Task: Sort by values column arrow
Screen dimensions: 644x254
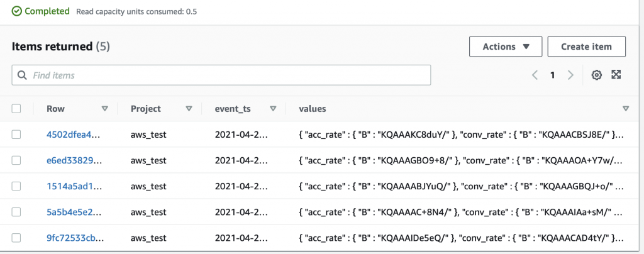Action: [626, 109]
